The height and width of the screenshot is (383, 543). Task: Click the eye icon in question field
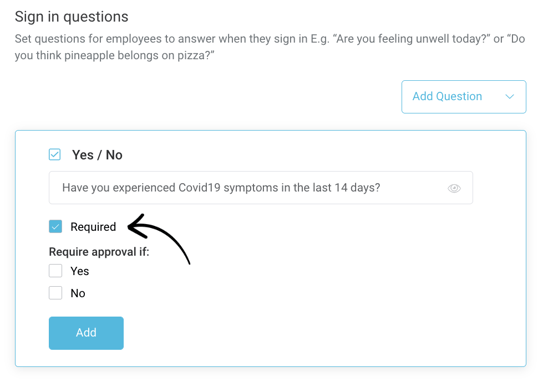click(x=454, y=188)
